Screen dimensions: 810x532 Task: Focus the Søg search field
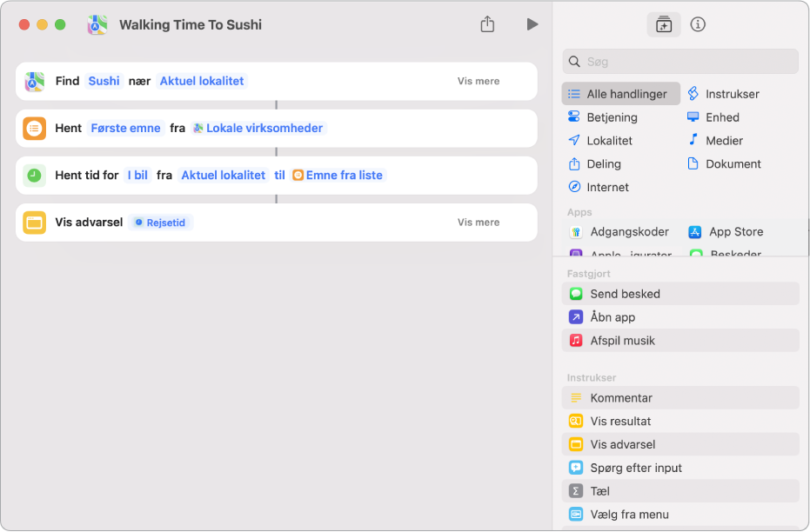click(679, 62)
